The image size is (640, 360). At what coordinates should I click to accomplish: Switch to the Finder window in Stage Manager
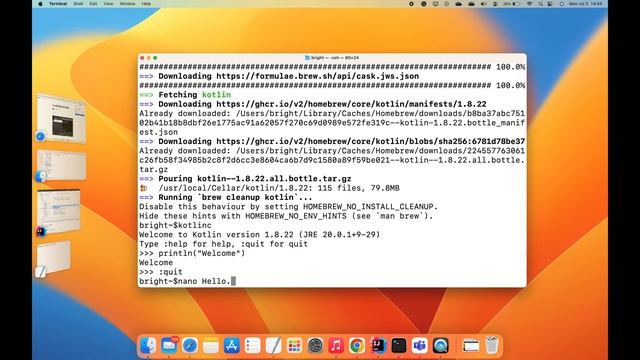pyautogui.click(x=61, y=165)
